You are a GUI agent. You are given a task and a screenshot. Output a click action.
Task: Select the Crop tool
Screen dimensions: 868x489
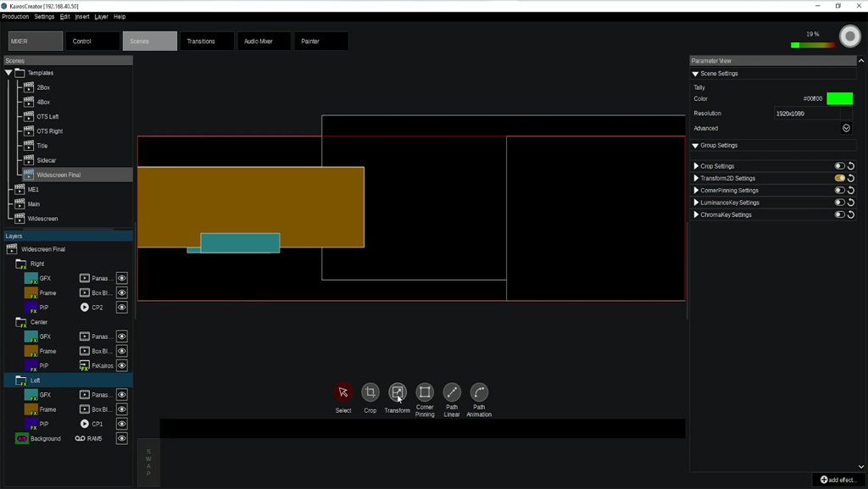coord(370,392)
